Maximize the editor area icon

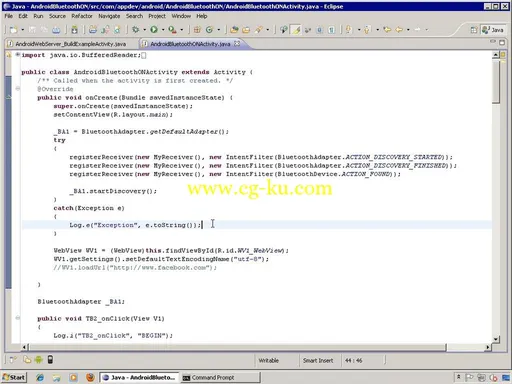point(502,43)
